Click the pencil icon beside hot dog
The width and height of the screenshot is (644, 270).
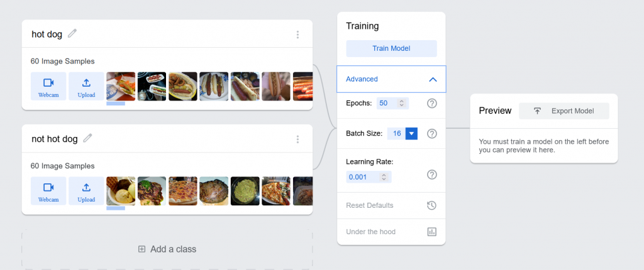point(72,34)
